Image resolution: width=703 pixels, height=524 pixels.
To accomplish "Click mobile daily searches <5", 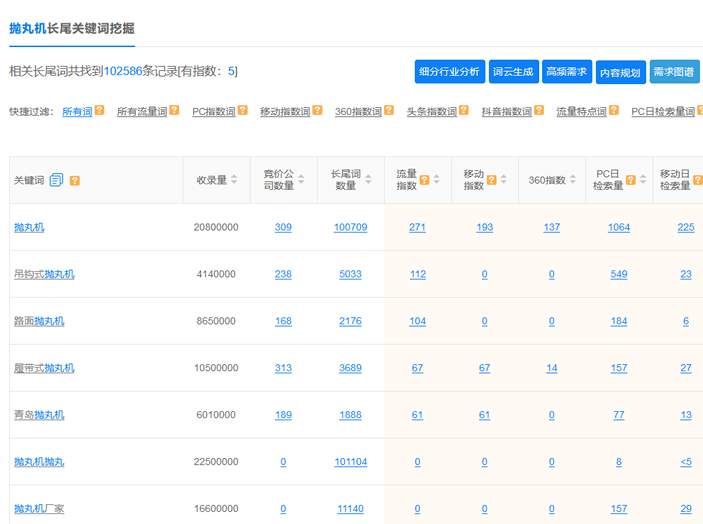I will (x=686, y=462).
